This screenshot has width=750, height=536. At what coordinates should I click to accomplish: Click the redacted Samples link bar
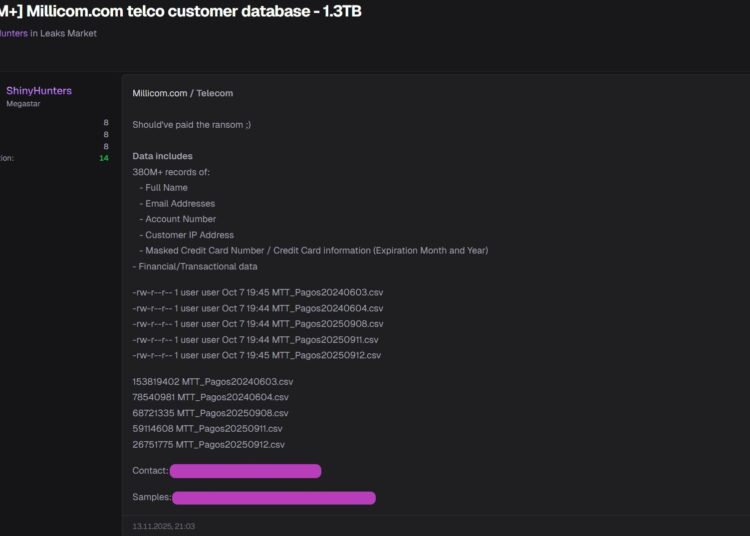[273, 497]
